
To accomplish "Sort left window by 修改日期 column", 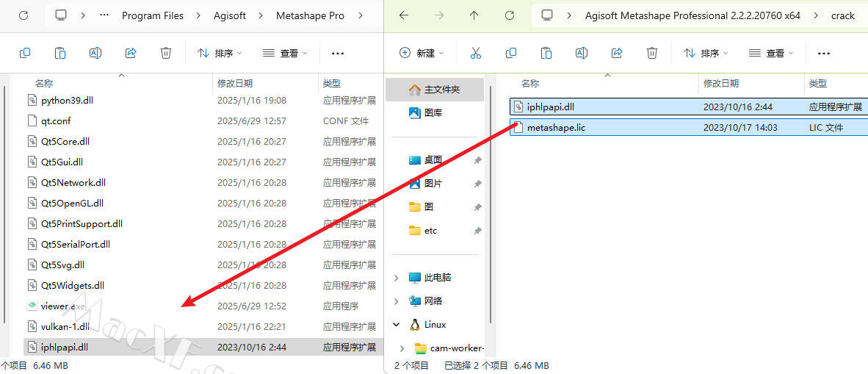I will point(235,84).
